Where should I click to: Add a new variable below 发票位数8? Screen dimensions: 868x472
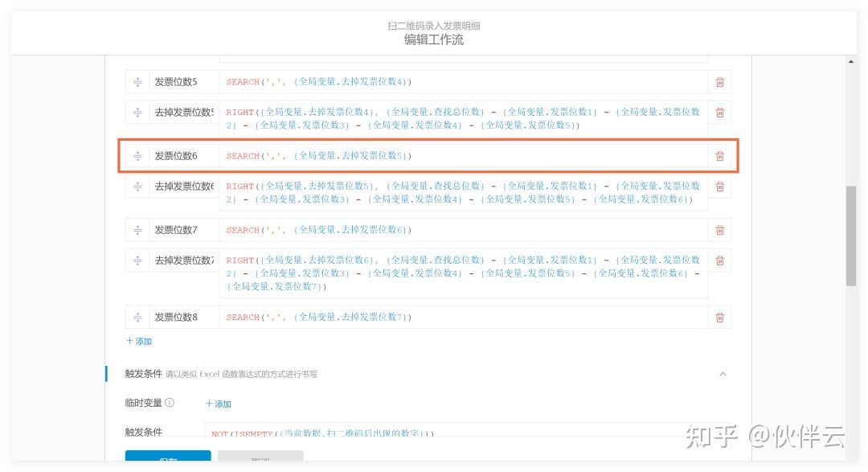click(139, 341)
